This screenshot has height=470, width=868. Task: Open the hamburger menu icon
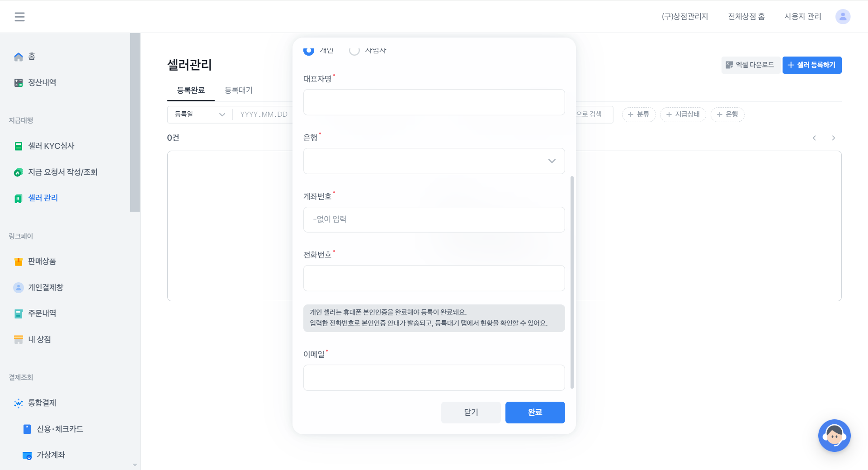click(19, 17)
